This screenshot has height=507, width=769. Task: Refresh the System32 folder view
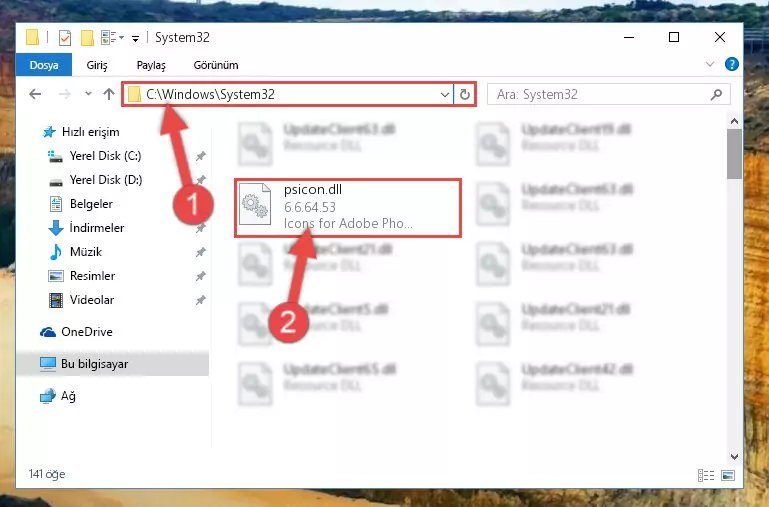click(464, 94)
